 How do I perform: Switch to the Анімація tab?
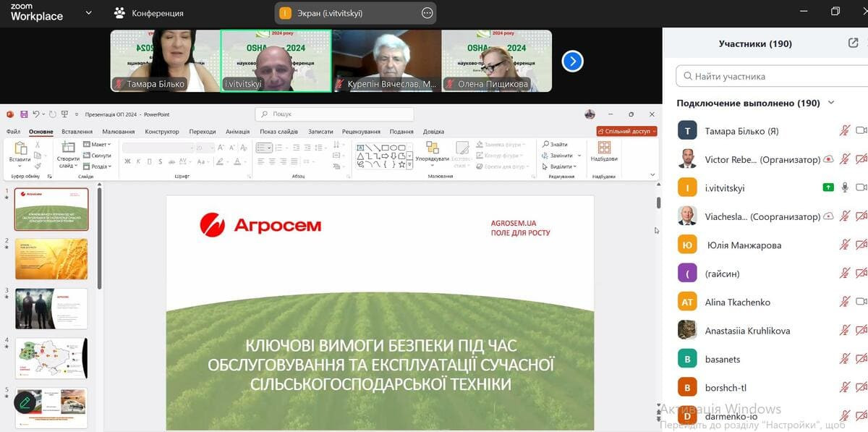[237, 132]
